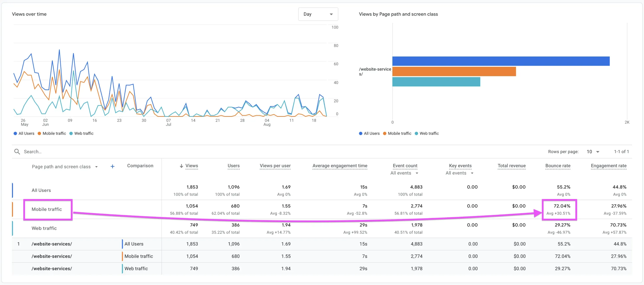The image size is (644, 285).
Task: Click Views by Page path chart title
Action: 398,14
